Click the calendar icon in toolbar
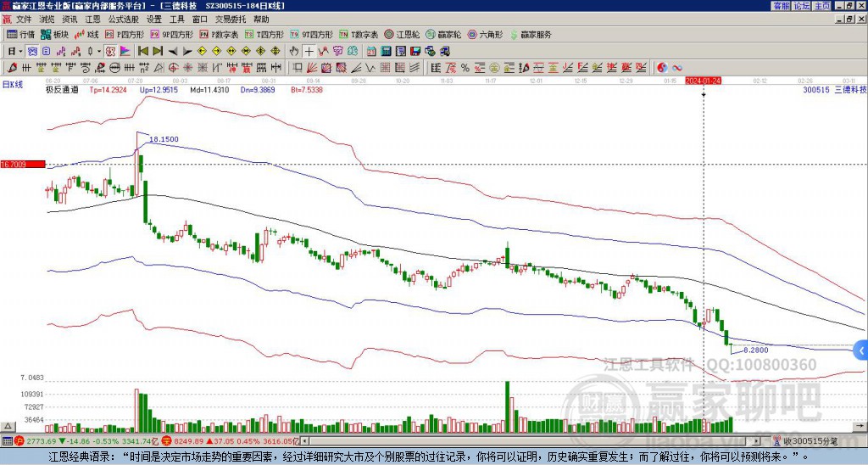Image resolution: width=868 pixels, height=465 pixels. point(371,52)
